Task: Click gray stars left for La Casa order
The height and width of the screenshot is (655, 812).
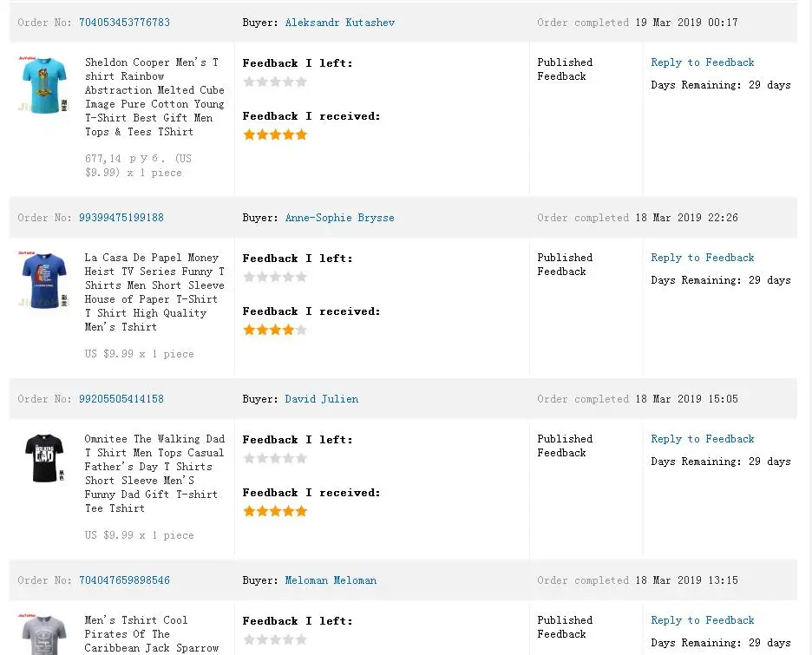Action: (275, 277)
